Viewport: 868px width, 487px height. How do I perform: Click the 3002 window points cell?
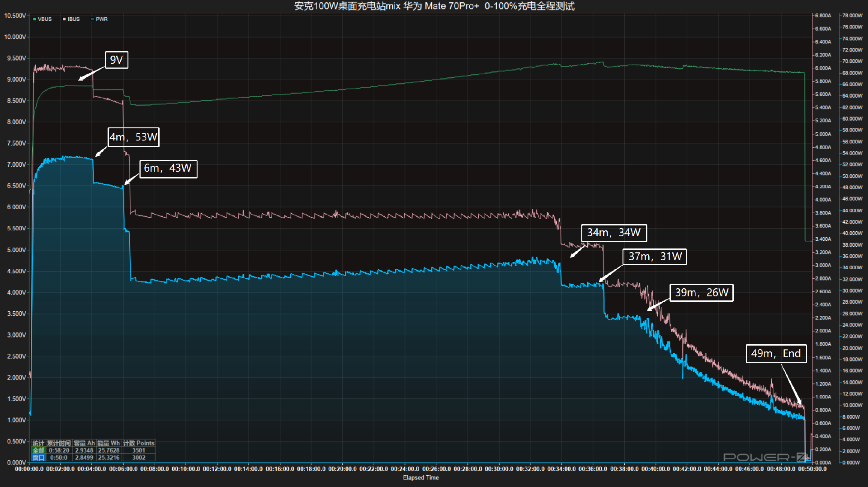(139, 458)
